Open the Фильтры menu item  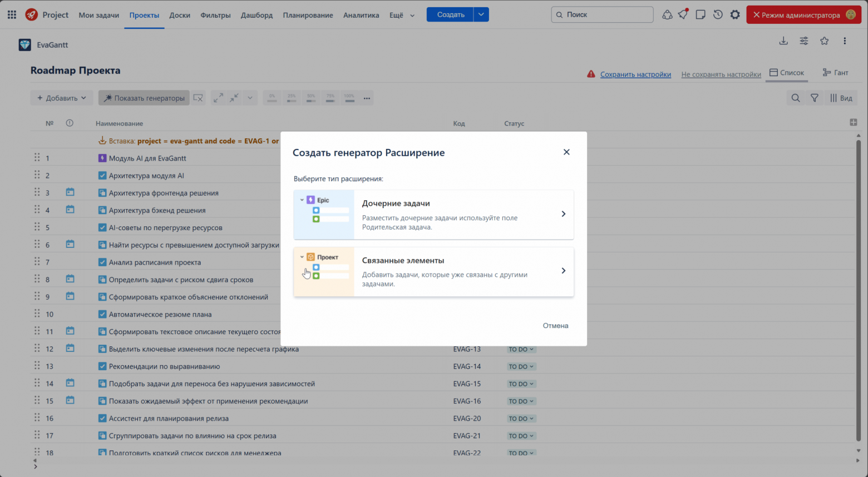(215, 15)
